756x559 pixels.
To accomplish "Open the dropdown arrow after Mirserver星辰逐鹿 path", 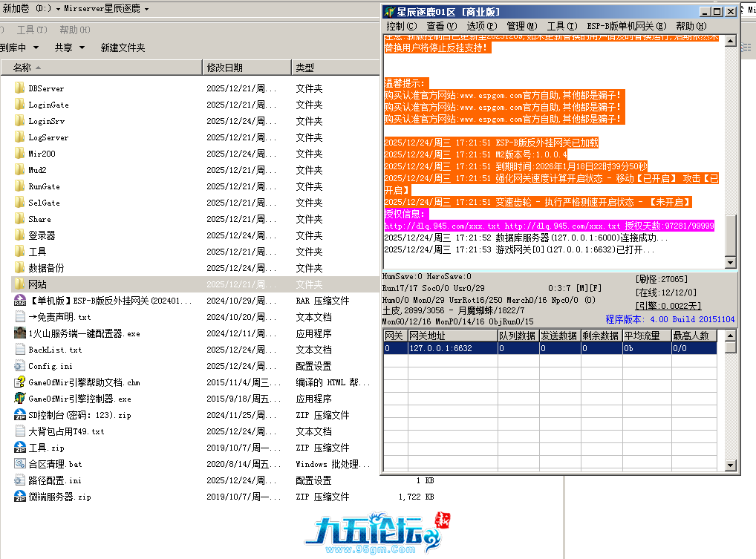I will point(146,10).
